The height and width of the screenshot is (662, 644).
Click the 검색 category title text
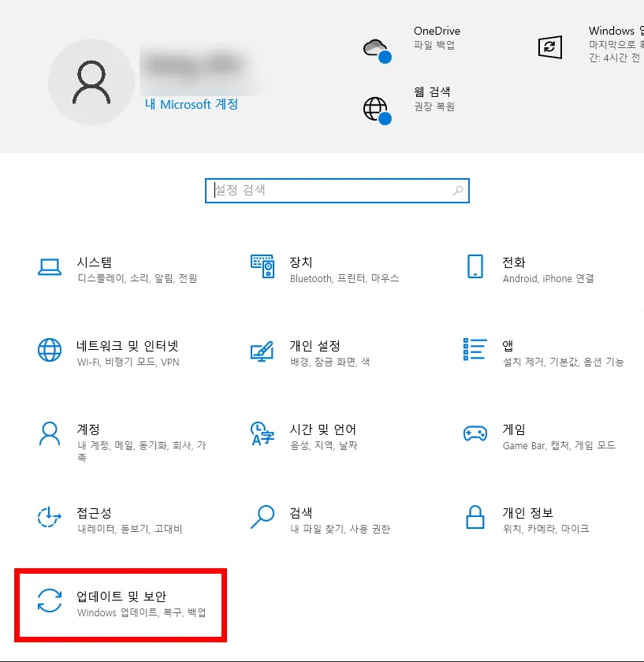tap(301, 513)
